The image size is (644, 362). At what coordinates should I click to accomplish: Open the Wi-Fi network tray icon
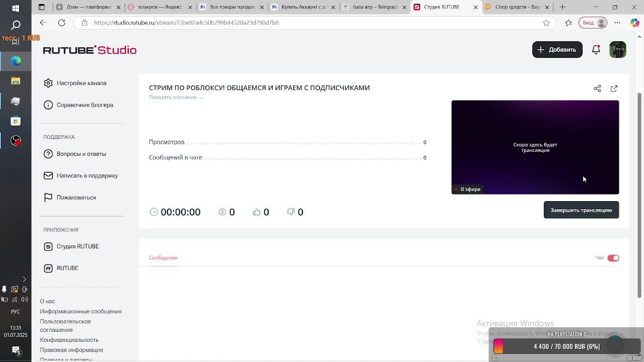(14, 299)
